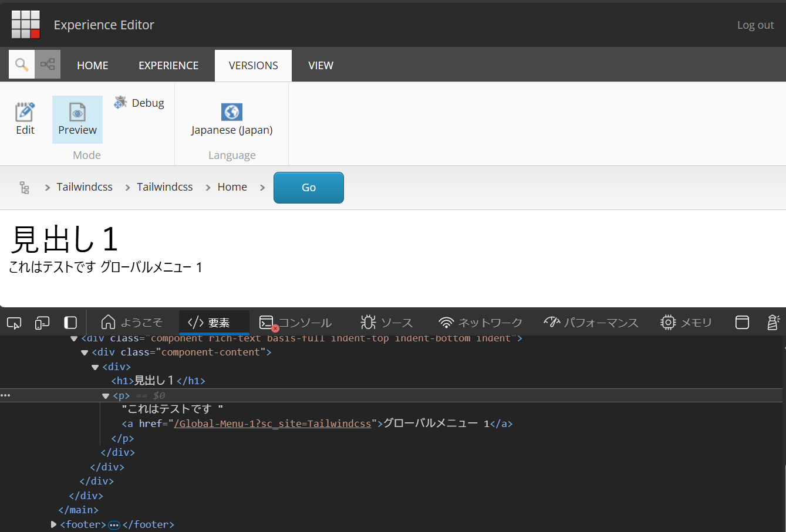Toggle the device emulation icon in DevTools

coord(42,323)
